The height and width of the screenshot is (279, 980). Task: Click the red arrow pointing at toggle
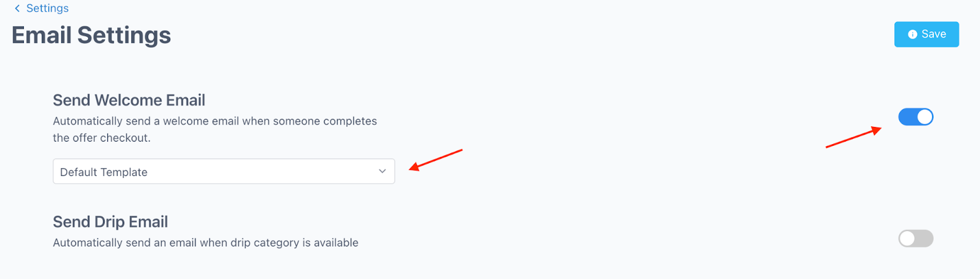point(854,137)
